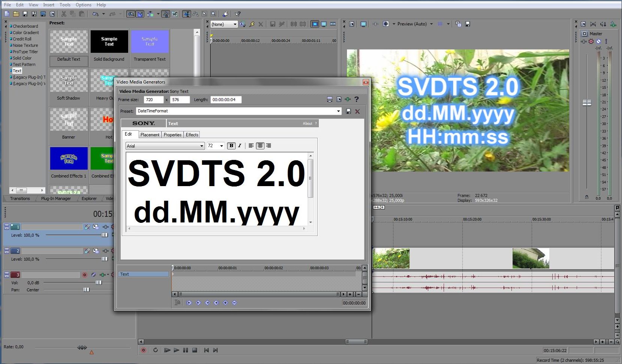The image size is (622, 364).
Task: Select the Noise Texture generator
Action: [25, 45]
